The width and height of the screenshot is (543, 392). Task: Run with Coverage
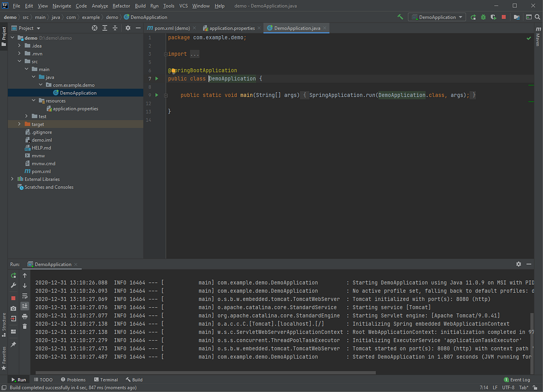click(x=493, y=17)
